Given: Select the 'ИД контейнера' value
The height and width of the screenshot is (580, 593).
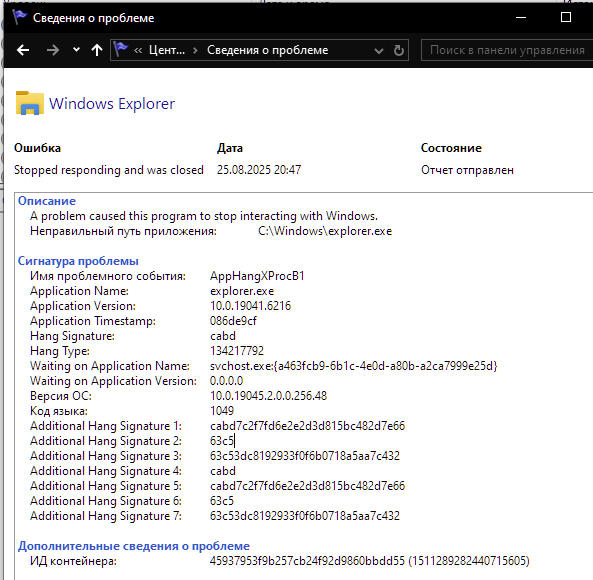Looking at the screenshot, I should [x=370, y=561].
